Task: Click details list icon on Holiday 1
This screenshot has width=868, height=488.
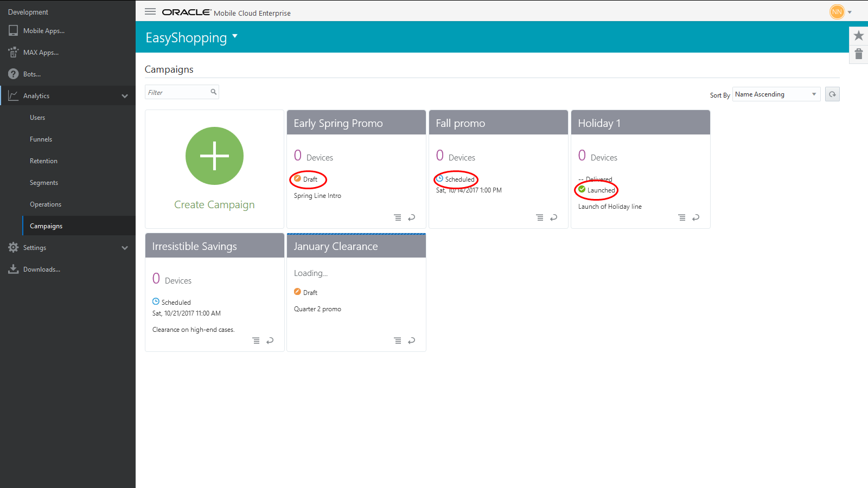Action: click(x=682, y=217)
